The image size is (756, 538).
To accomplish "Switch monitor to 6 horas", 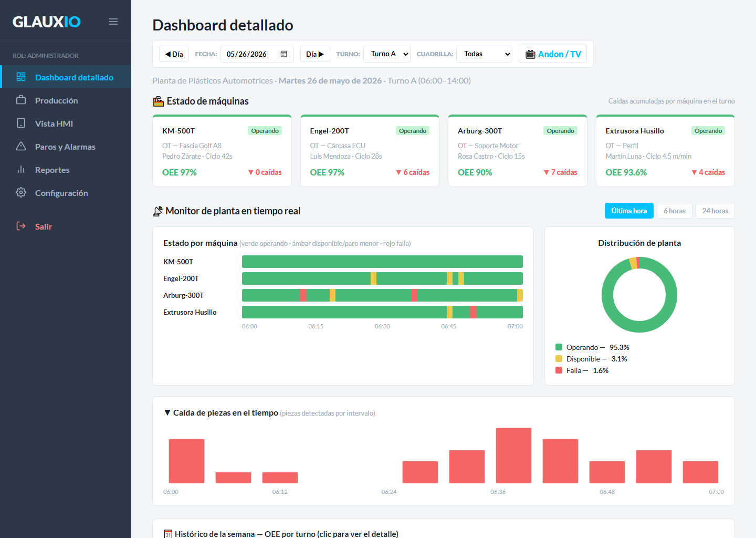I will pos(675,211).
